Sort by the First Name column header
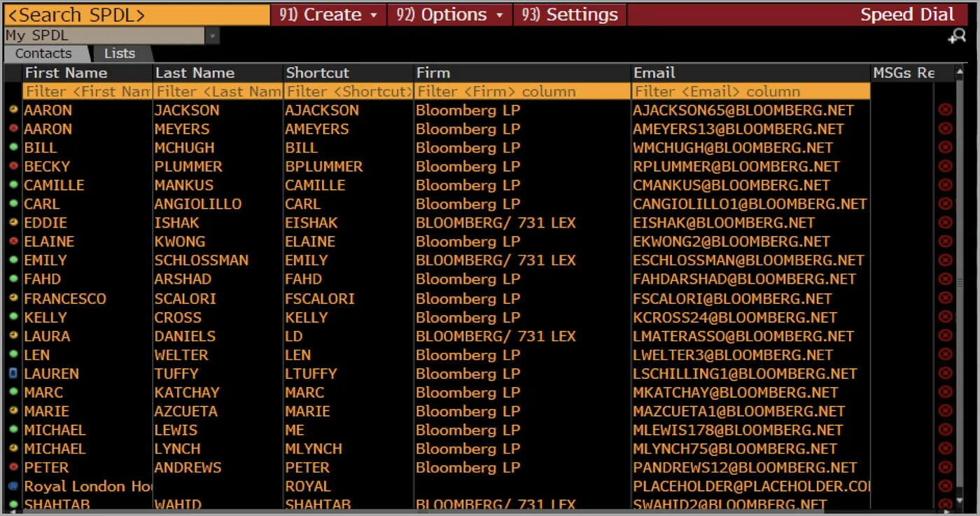Image resolution: width=980 pixels, height=516 pixels. point(87,73)
